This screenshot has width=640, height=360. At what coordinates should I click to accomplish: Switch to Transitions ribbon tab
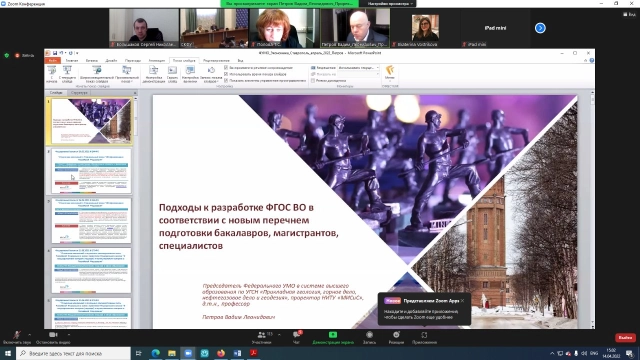pyautogui.click(x=133, y=60)
